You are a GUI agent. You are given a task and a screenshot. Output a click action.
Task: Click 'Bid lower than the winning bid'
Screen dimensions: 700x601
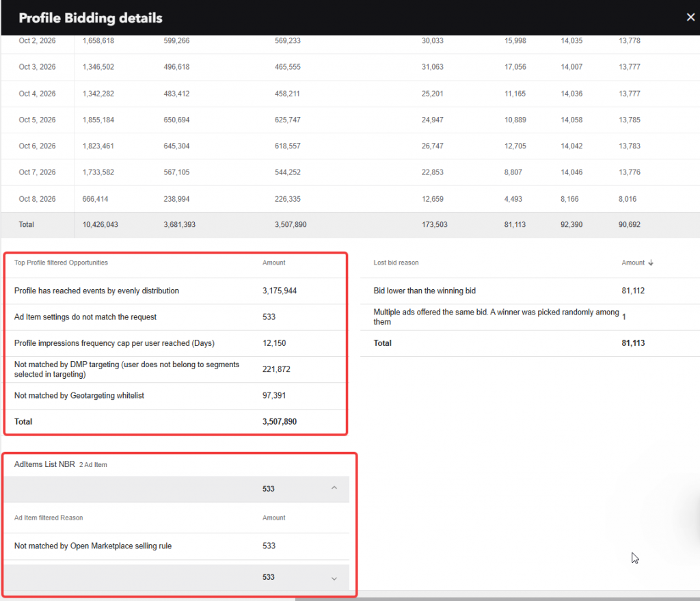point(425,291)
